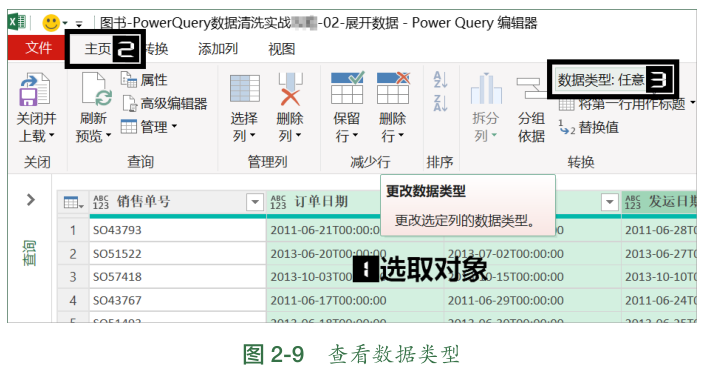
Task: Expand the 选择列 dropdown
Action: (x=253, y=135)
